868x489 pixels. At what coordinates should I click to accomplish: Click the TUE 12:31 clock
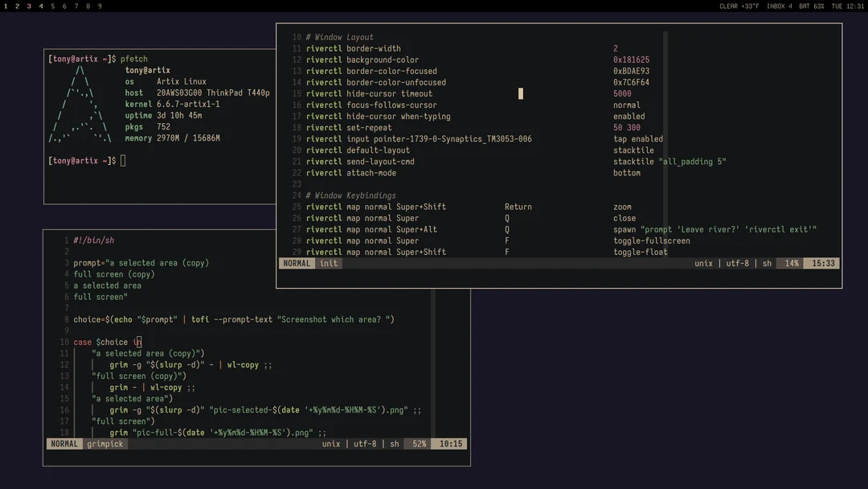click(848, 6)
